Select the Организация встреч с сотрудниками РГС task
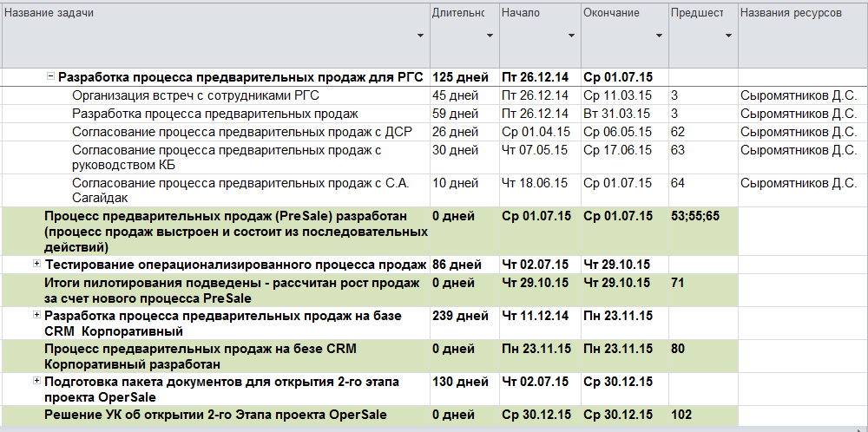 click(x=196, y=95)
